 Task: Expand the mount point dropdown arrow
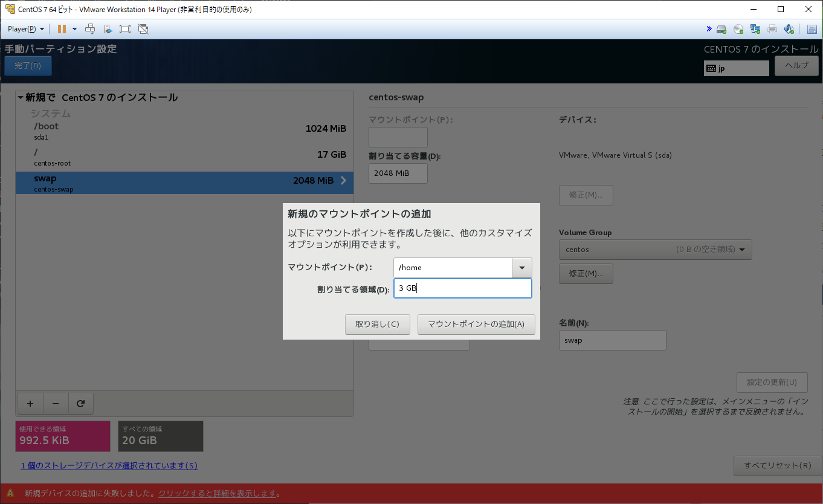(522, 268)
